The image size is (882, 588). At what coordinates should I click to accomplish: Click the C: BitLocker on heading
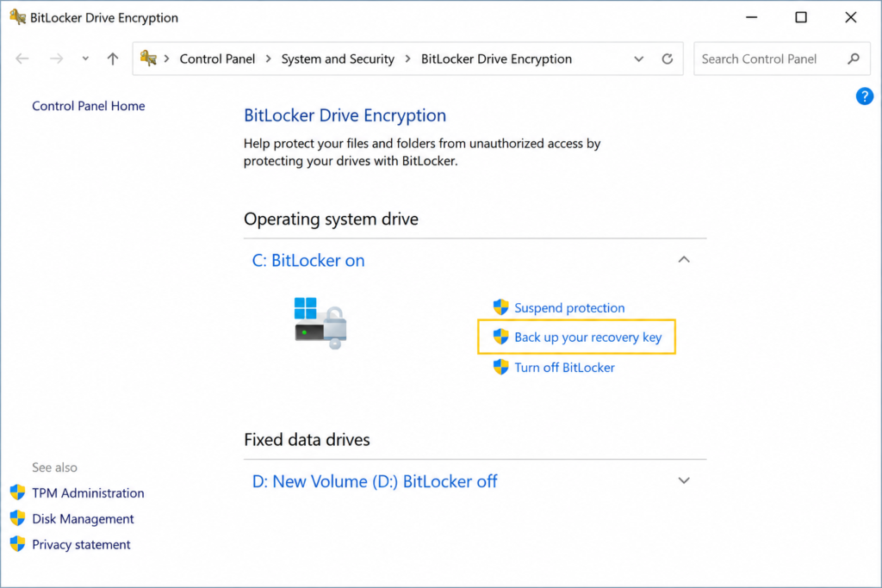(308, 260)
